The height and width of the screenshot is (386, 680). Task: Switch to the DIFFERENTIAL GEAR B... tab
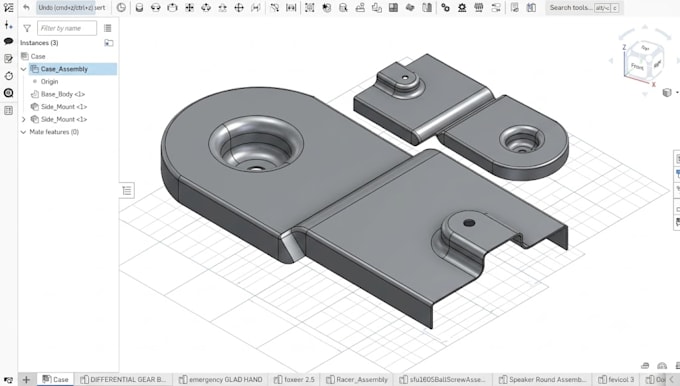click(x=124, y=379)
